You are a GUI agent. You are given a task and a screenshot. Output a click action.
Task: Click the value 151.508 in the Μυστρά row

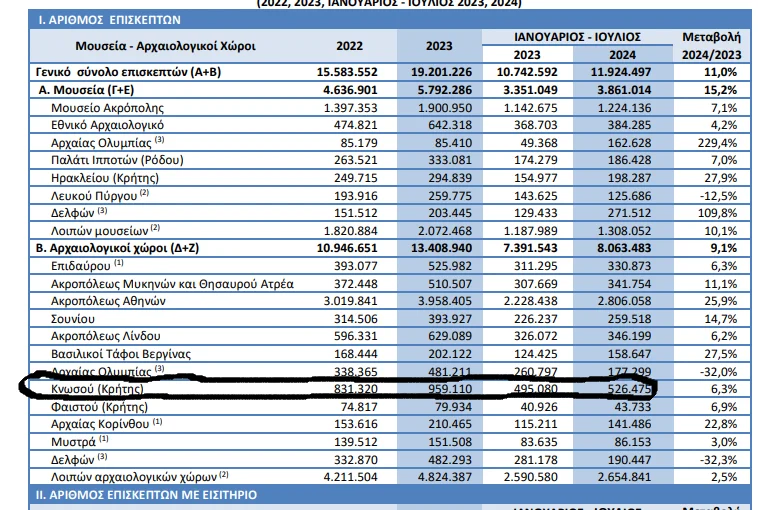pos(450,442)
